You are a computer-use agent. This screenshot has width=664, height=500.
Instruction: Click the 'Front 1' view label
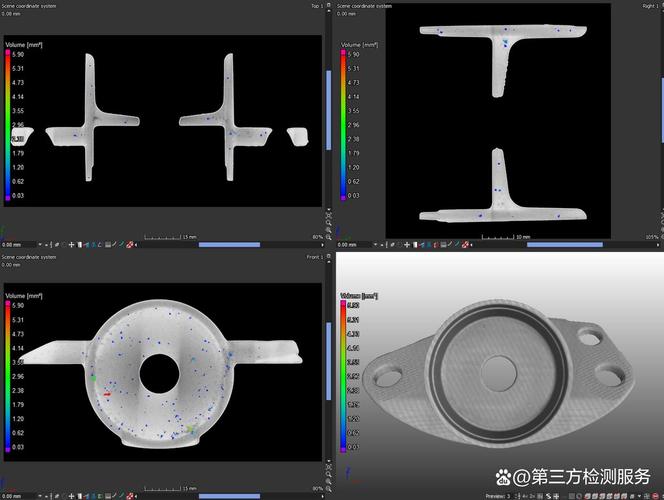[315, 257]
